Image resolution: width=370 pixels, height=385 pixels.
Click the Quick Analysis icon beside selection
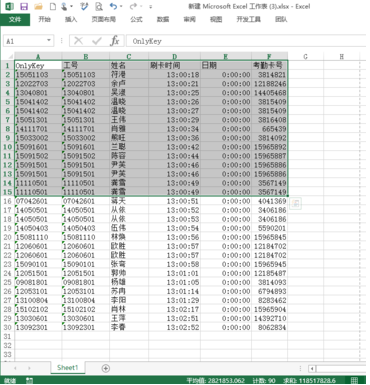[x=295, y=203]
